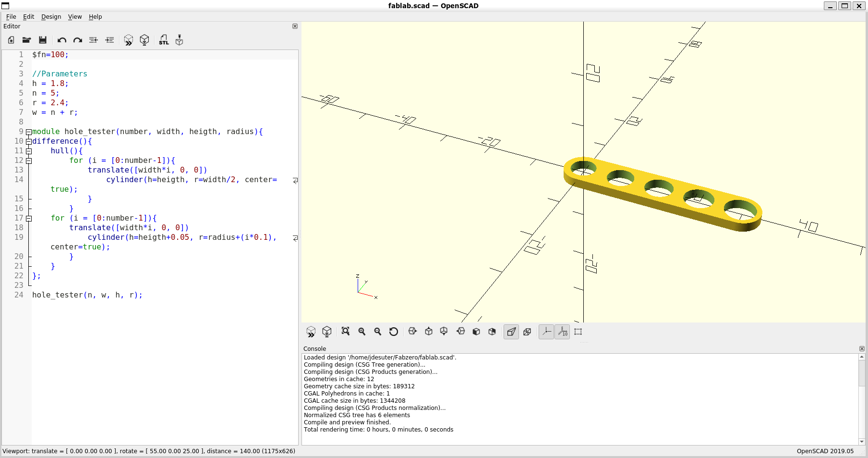This screenshot has height=458, width=868.
Task: Click the Open file folder icon
Action: [27, 40]
